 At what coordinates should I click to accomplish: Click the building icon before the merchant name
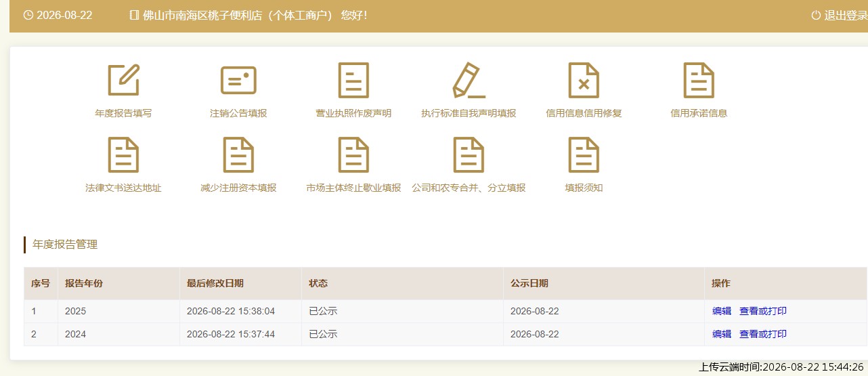(x=133, y=15)
